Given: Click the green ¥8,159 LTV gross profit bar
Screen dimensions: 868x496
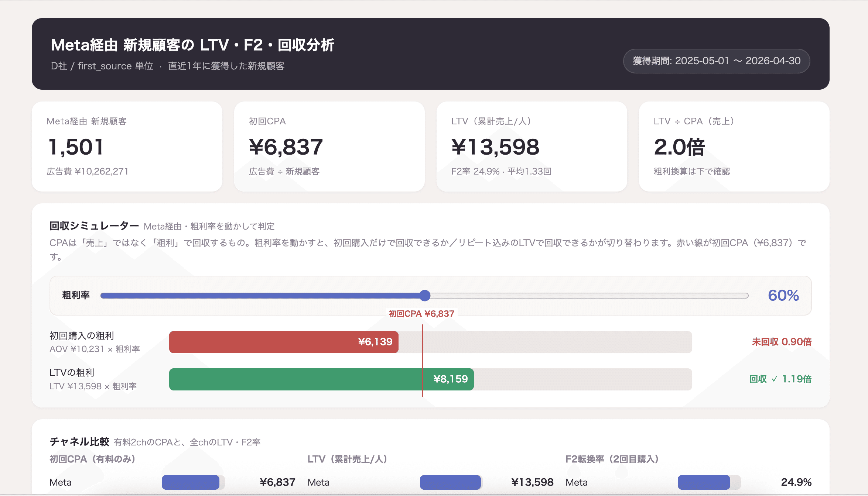Looking at the screenshot, I should 321,379.
